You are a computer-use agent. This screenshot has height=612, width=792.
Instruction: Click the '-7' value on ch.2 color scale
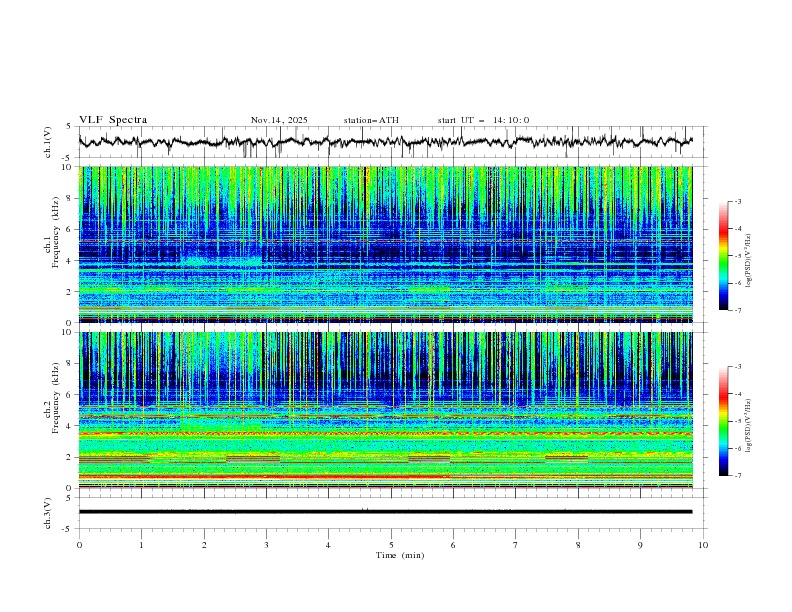(737, 476)
